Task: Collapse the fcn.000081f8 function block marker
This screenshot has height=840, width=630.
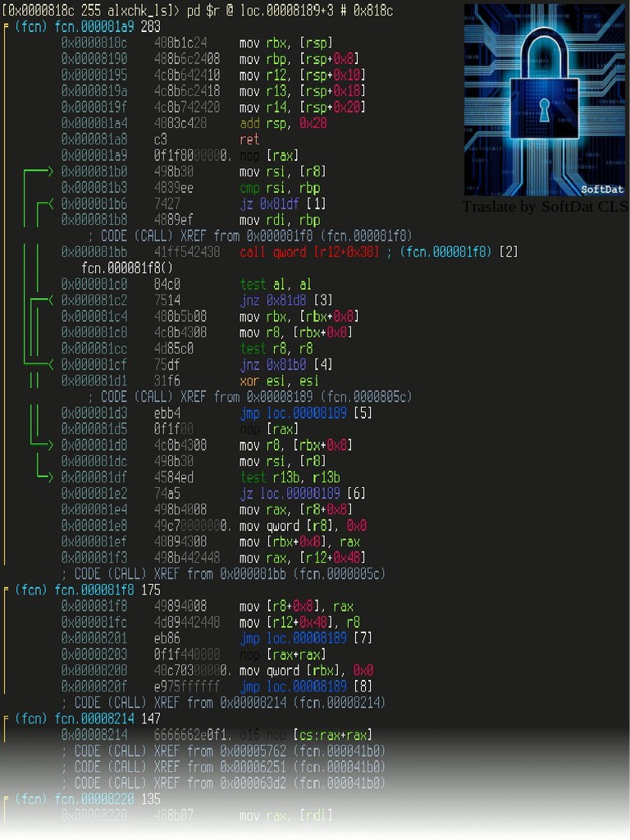Action: click(7, 590)
